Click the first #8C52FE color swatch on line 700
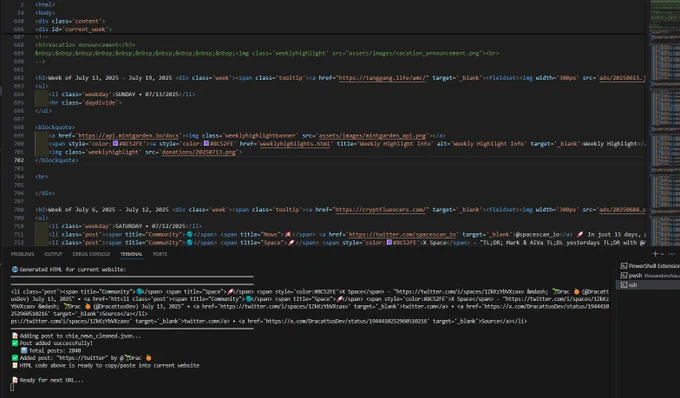This screenshot has width=680, height=398. click(115, 144)
